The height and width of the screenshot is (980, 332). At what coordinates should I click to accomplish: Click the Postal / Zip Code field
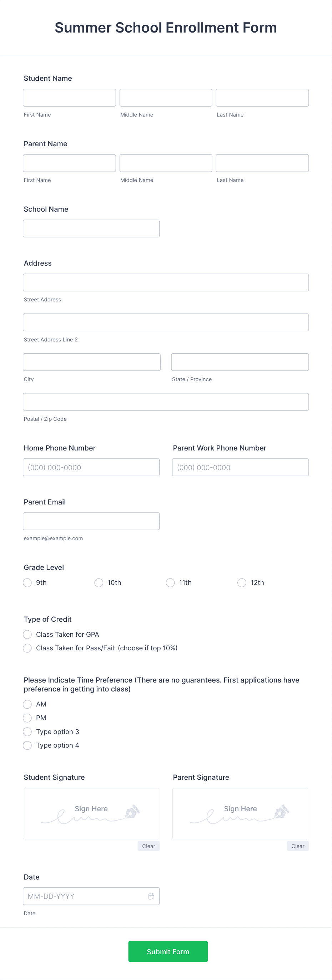[x=166, y=402]
